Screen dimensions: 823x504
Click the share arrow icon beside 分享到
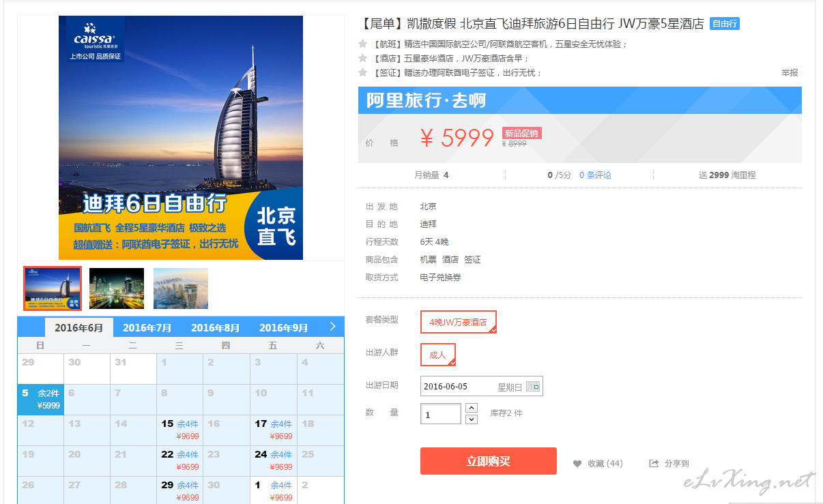point(654,464)
